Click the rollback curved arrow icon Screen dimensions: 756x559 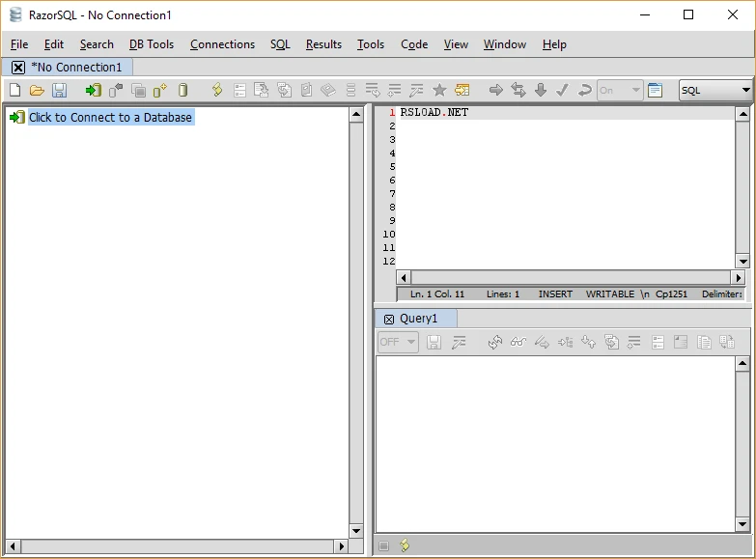tap(584, 90)
